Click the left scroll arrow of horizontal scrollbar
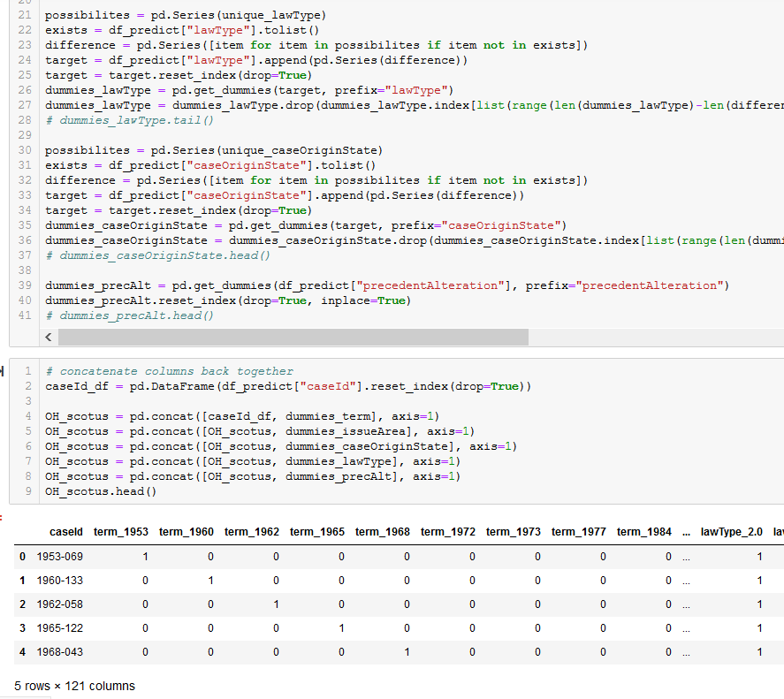 click(49, 338)
